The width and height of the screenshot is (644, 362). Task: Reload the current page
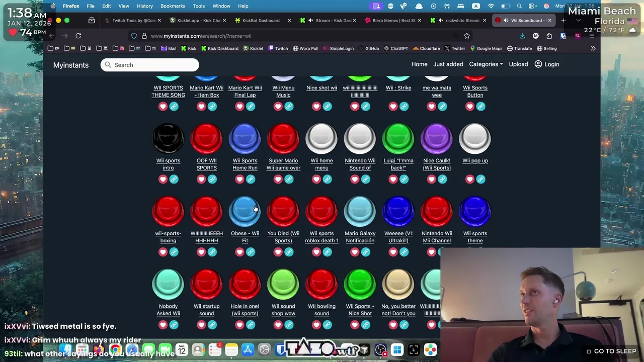coord(78,36)
